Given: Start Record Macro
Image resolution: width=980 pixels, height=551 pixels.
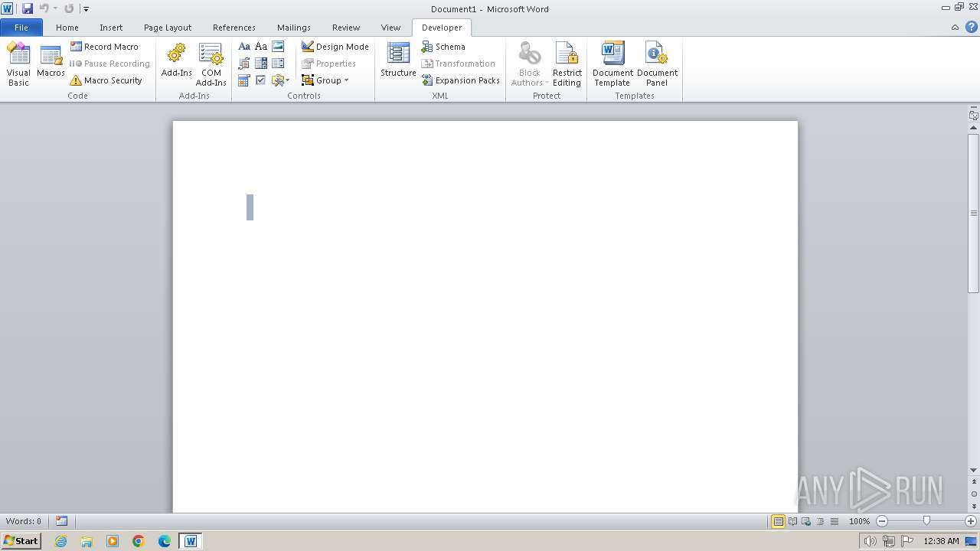Looking at the screenshot, I should [104, 47].
